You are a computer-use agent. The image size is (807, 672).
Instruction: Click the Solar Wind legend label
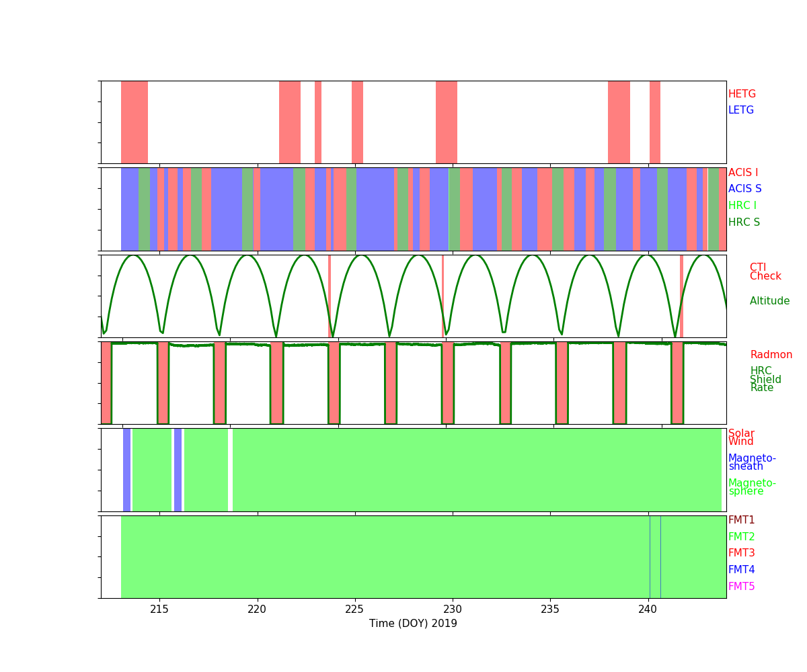(x=741, y=437)
